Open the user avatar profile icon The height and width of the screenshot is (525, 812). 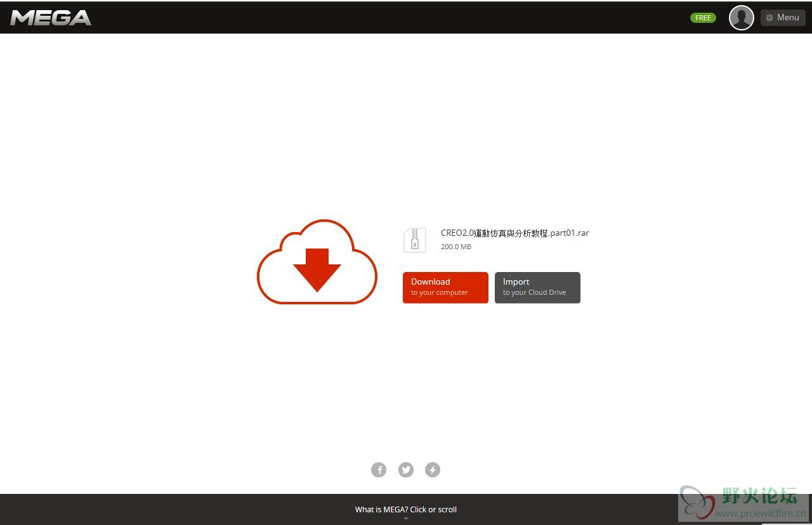742,18
